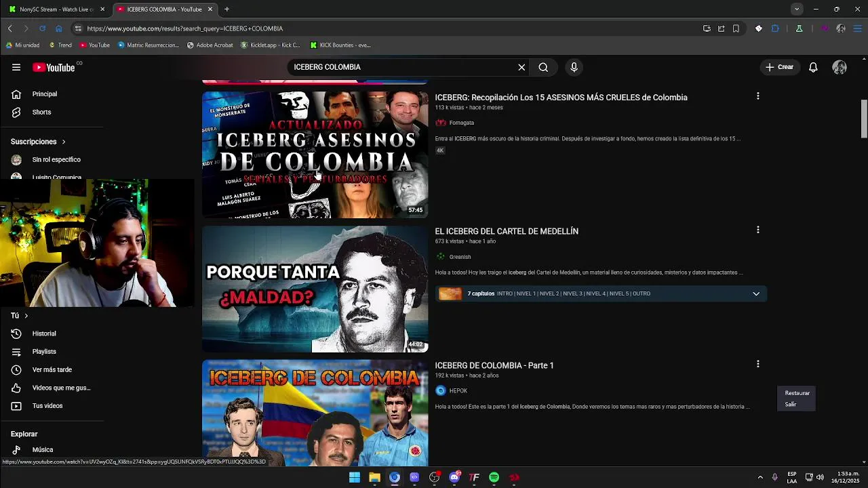Viewport: 868px width, 488px height.
Task: Click the Crear button
Action: coord(779,67)
